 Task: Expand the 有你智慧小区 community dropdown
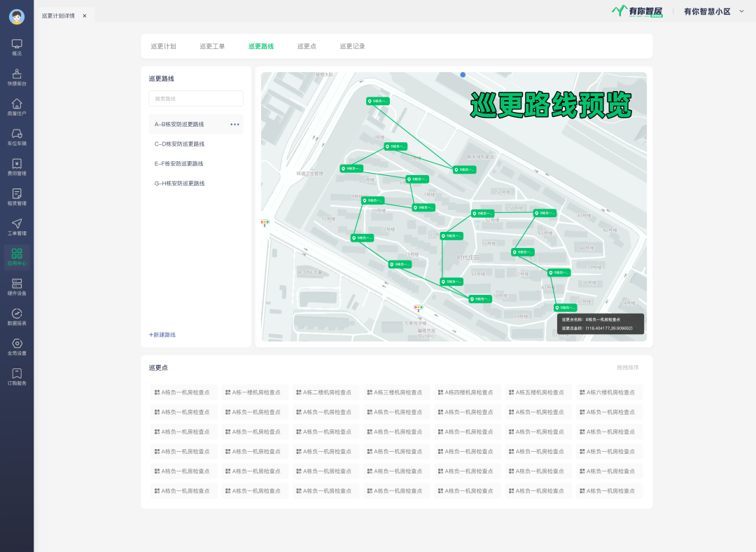[x=741, y=11]
